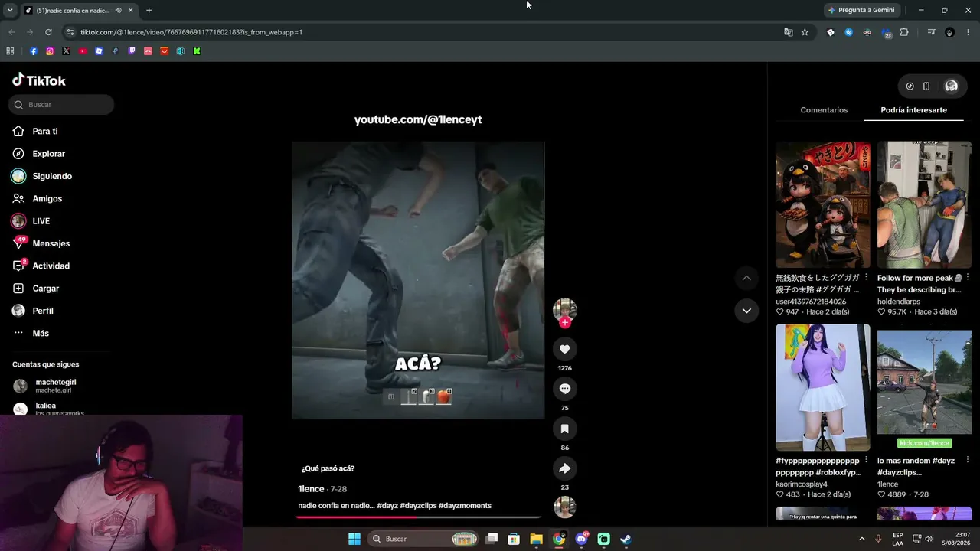Select the Podría interesarte tab

click(913, 110)
